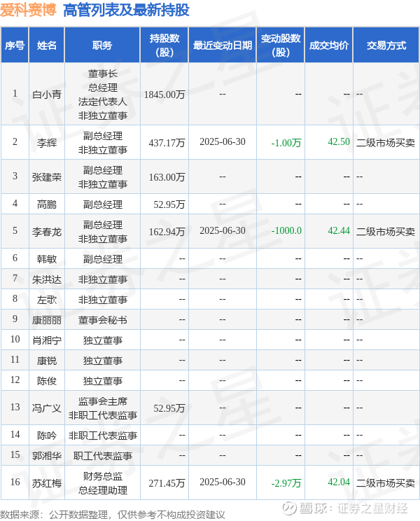Click the average price 42.50
Screen dimensions: 420x521
(339, 142)
